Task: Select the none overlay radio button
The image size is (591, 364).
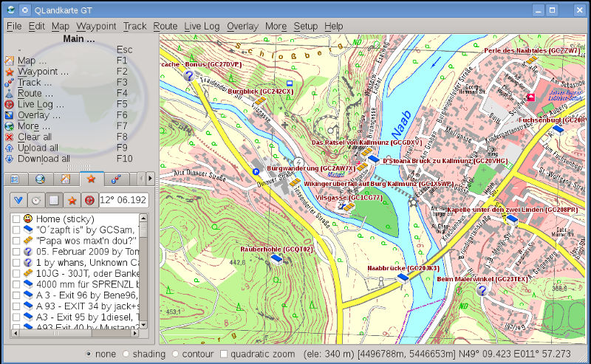Action: (89, 354)
